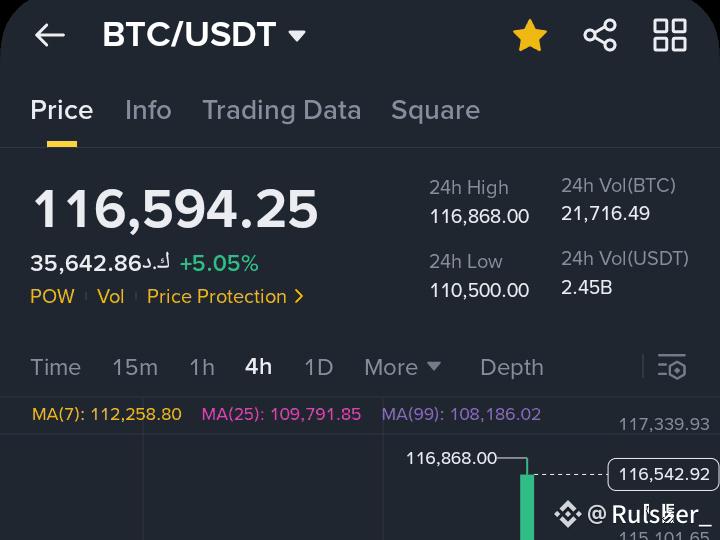Go back using the left arrow

(x=50, y=35)
